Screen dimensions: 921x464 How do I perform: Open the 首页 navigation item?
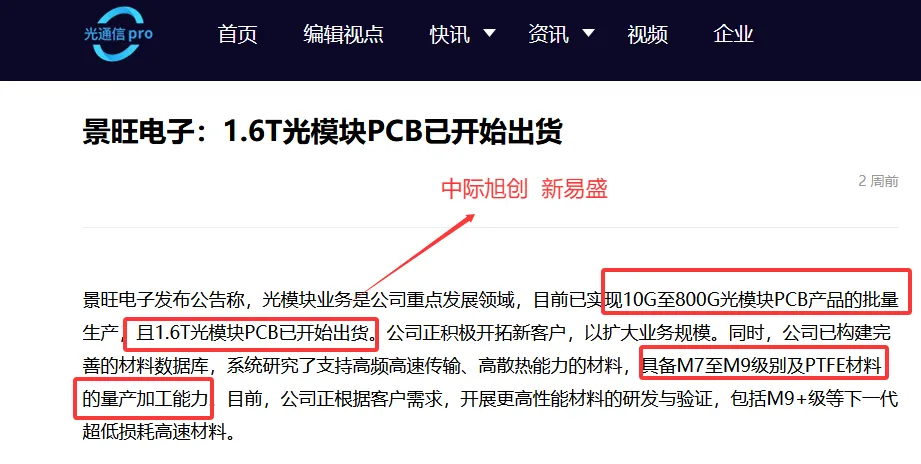pyautogui.click(x=237, y=34)
